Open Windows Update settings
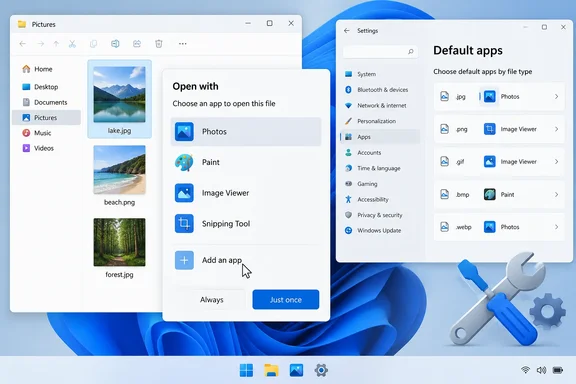 (380, 230)
